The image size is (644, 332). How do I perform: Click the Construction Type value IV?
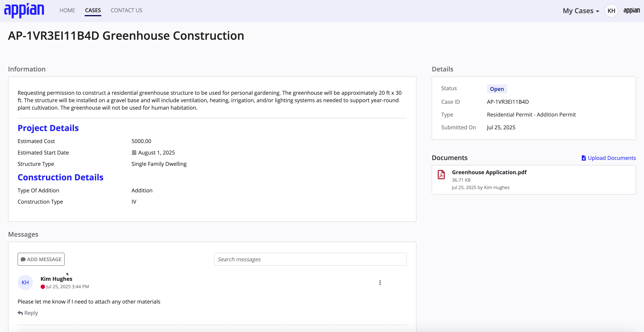134,202
